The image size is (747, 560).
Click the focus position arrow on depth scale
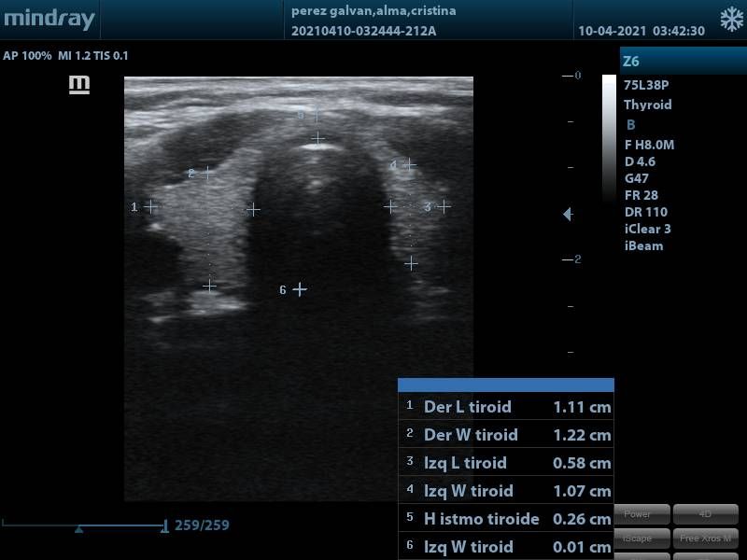(x=567, y=215)
